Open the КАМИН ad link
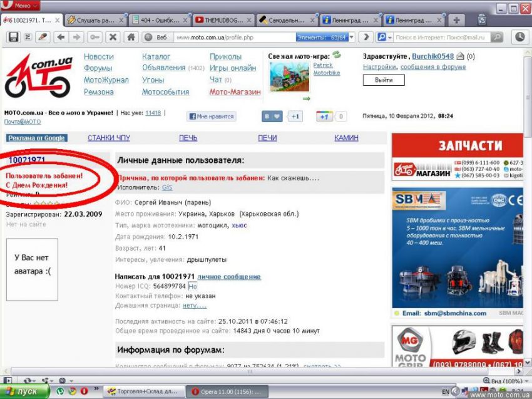532x399 pixels. (x=346, y=138)
